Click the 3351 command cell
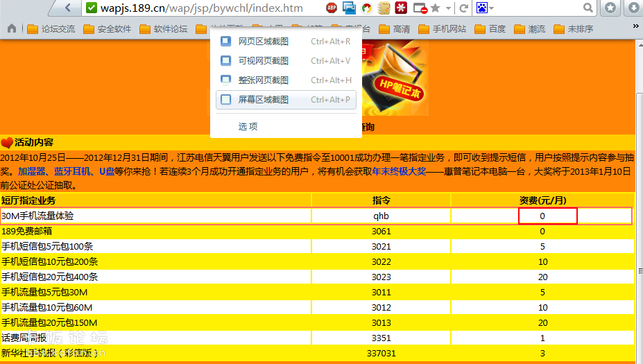The height and width of the screenshot is (364, 643). [381, 338]
